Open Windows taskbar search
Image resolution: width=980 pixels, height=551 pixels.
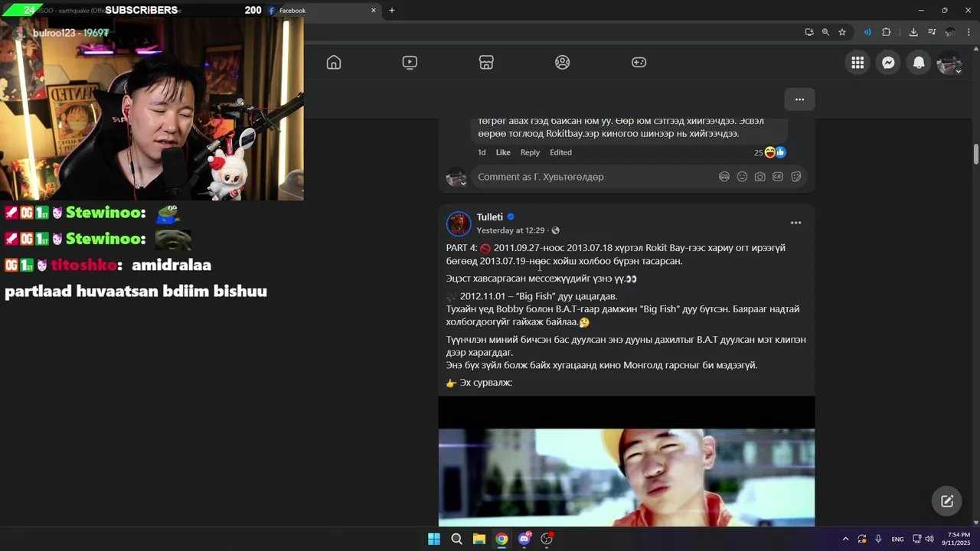point(456,539)
